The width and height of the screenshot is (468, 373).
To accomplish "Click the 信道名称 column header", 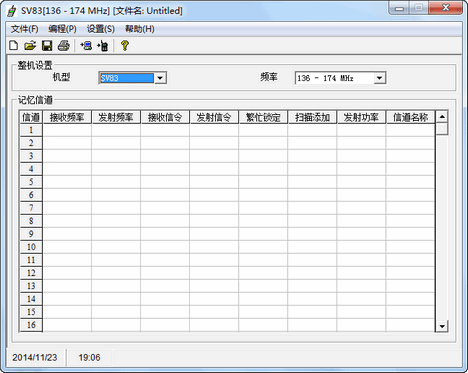I will pos(411,117).
